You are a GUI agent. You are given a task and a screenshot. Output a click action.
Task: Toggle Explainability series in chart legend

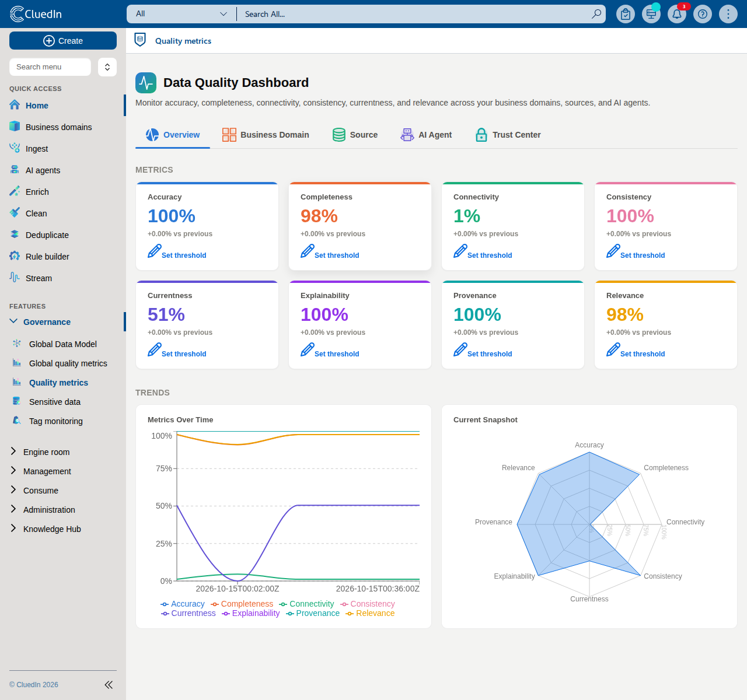251,613
